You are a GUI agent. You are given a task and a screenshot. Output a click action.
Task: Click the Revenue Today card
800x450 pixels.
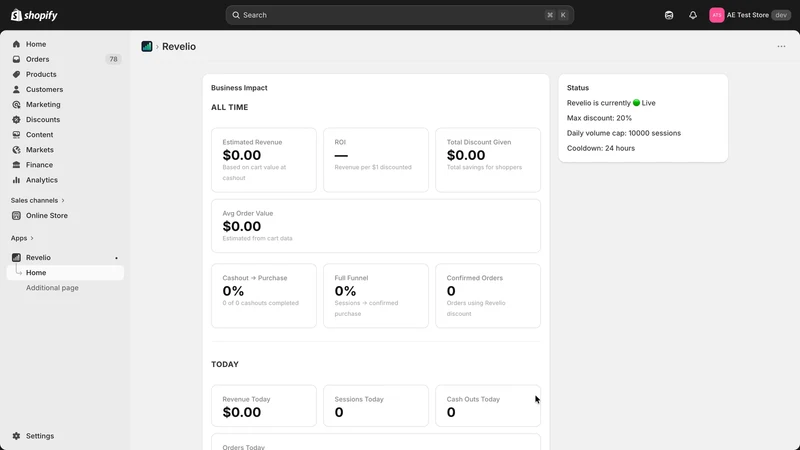point(264,406)
